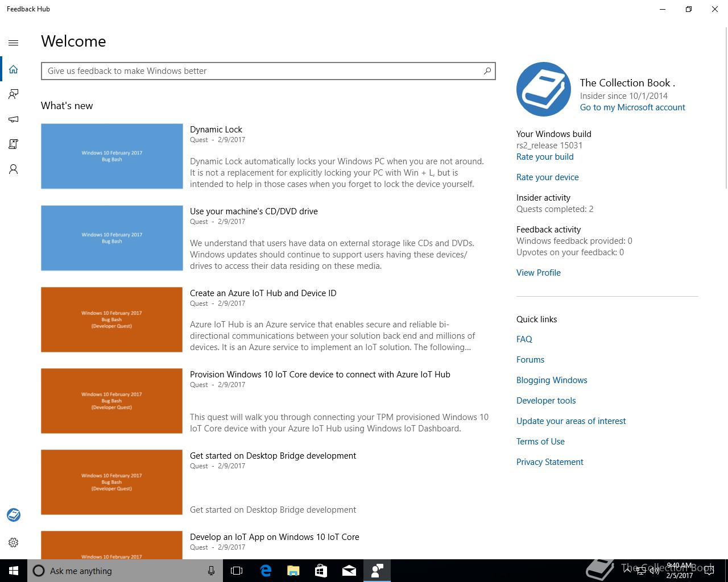Open File Explorer from taskbar
Image resolution: width=728 pixels, height=582 pixels.
(x=293, y=571)
